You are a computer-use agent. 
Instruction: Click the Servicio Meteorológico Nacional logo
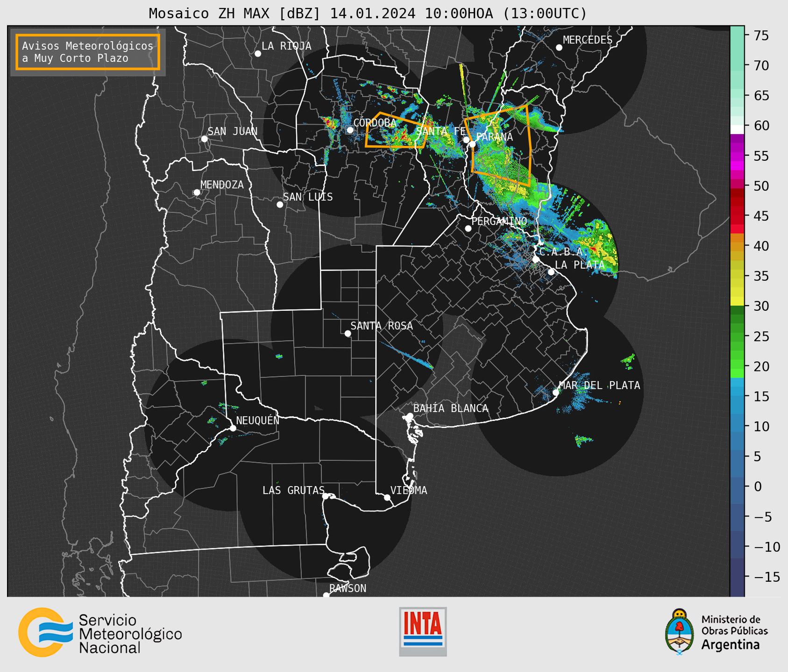tap(100, 632)
